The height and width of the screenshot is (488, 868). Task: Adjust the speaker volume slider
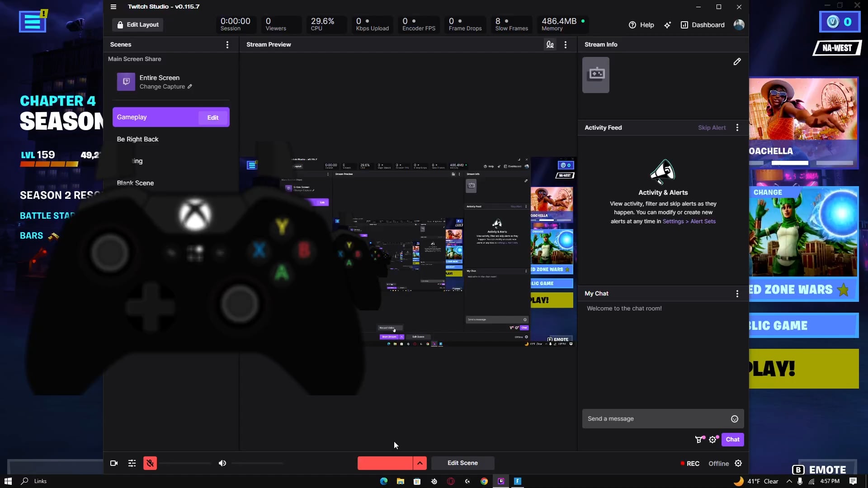pyautogui.click(x=257, y=463)
